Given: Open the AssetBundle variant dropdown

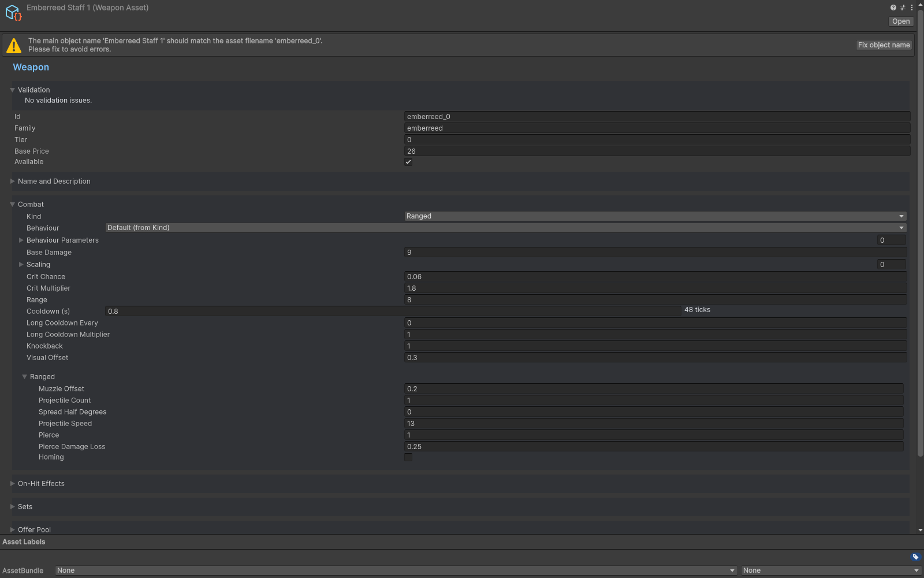Looking at the screenshot, I should (831, 570).
